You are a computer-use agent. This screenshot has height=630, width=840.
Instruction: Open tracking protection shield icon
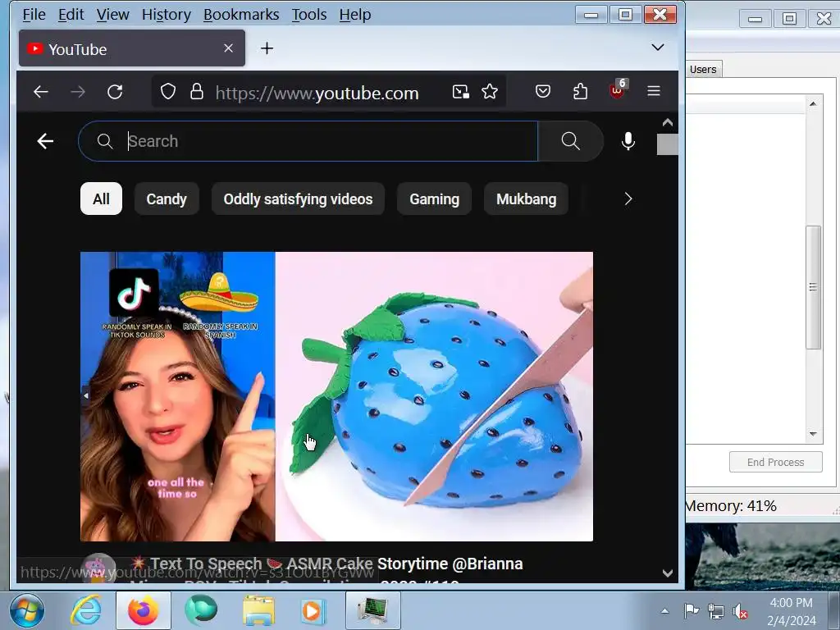tap(168, 92)
